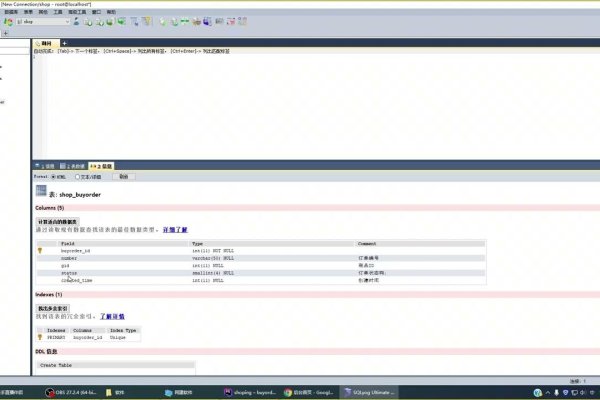Click the Unique index type cell
The height and width of the screenshot is (400, 600).
coord(117,338)
